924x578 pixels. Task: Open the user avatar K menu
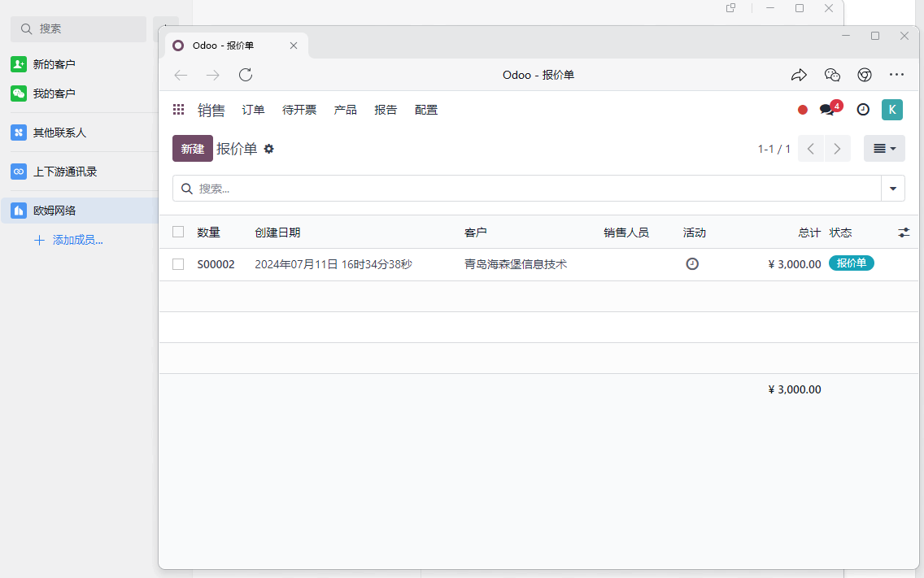click(891, 110)
